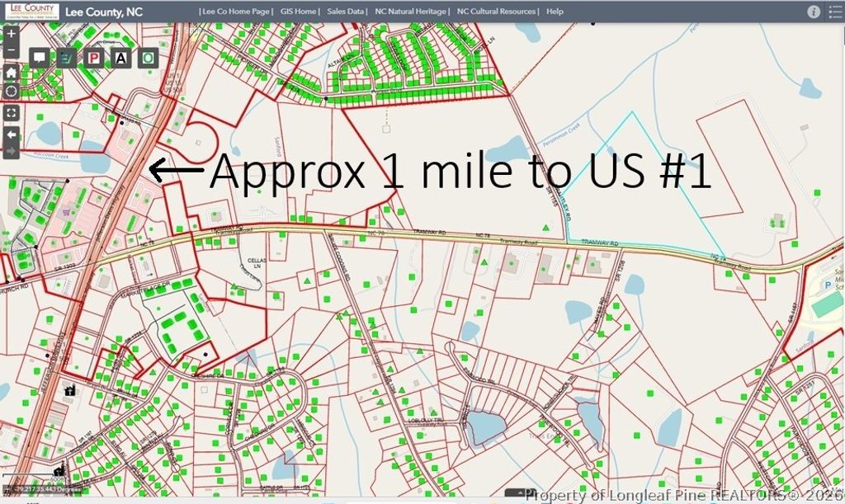Screen dimensions: 845x504
Task: Open the black A widget
Action: point(121,58)
